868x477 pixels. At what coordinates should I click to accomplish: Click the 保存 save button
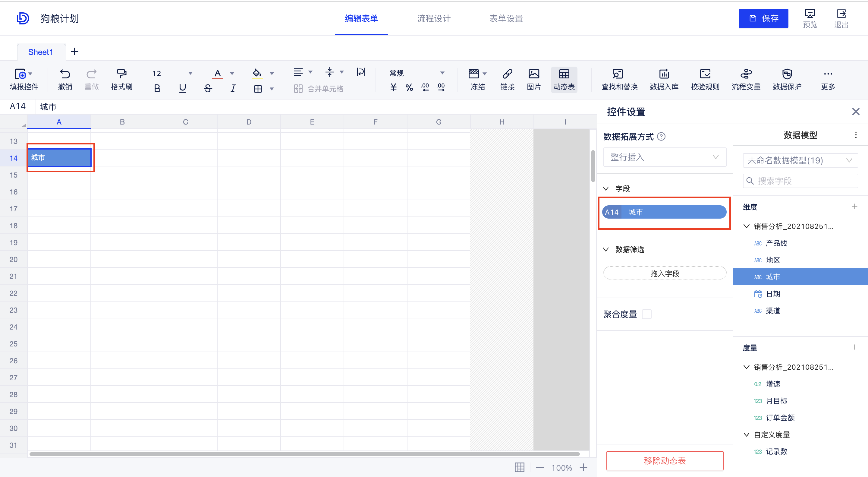click(x=763, y=18)
